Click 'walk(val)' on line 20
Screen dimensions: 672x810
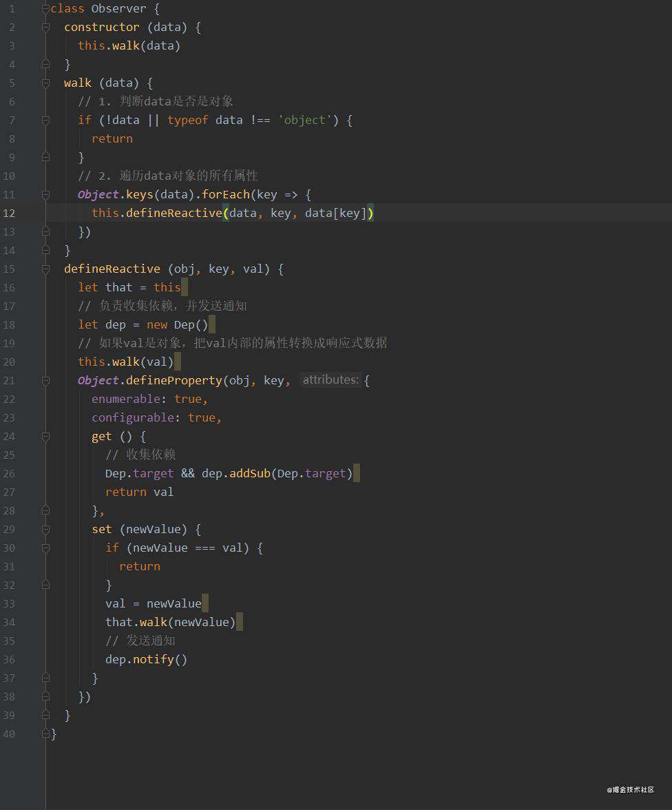(143, 362)
